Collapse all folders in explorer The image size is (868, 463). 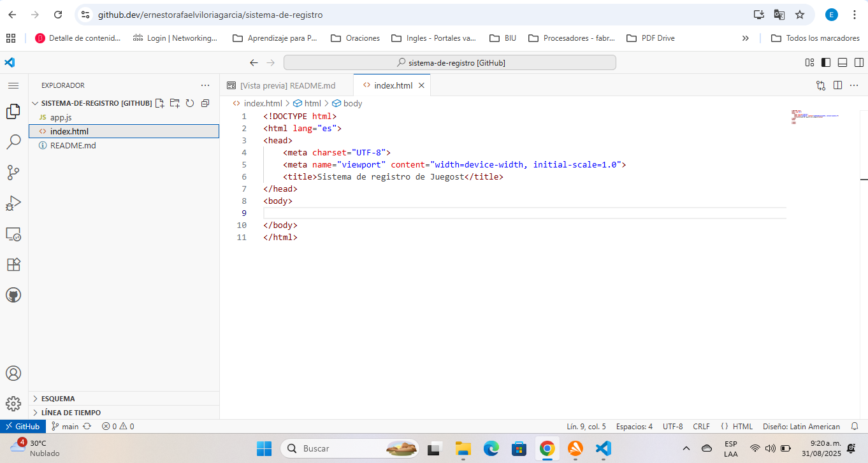205,103
